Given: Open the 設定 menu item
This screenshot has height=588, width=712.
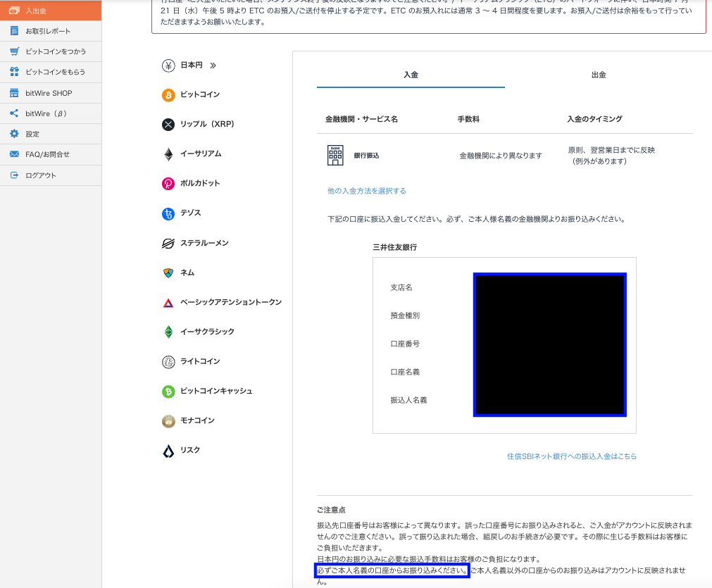Looking at the screenshot, I should click(x=51, y=134).
